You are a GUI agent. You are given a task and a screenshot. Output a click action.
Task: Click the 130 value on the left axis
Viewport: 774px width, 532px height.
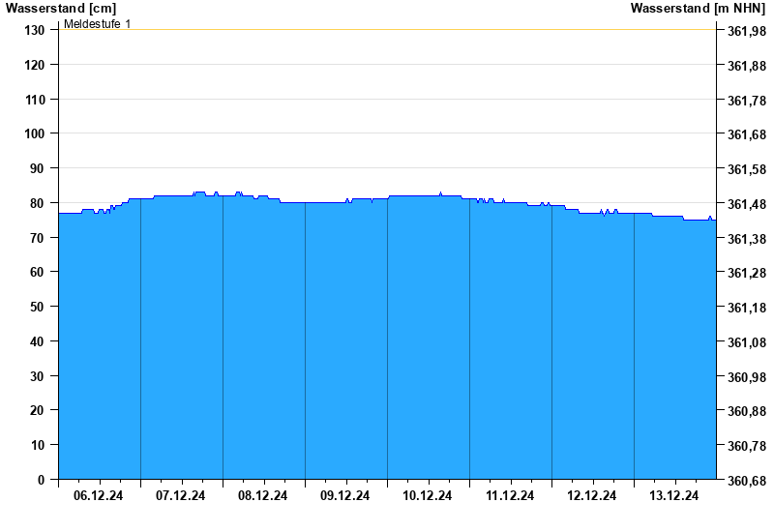(x=34, y=30)
